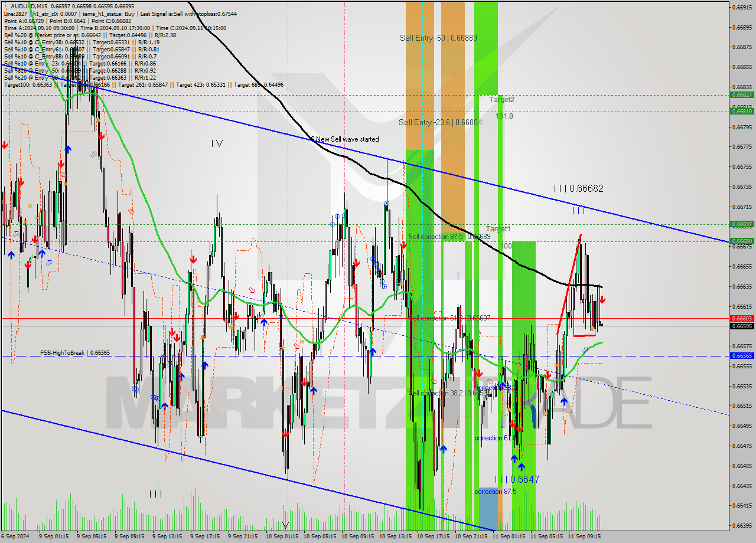
Task: Click the green 0.66697 price tag
Action: [x=742, y=224]
